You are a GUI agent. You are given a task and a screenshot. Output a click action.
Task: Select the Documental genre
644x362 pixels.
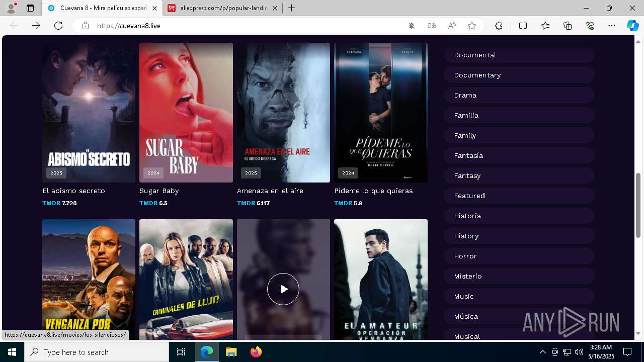[519, 55]
